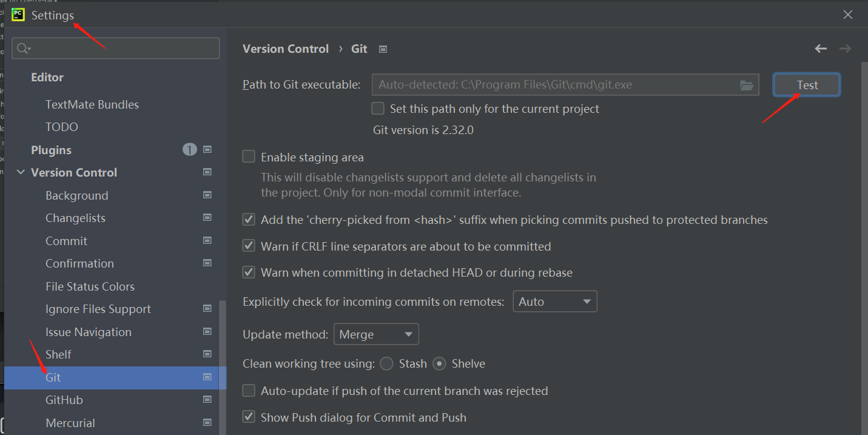Click the back navigation arrow
The height and width of the screenshot is (435, 868).
(x=821, y=49)
